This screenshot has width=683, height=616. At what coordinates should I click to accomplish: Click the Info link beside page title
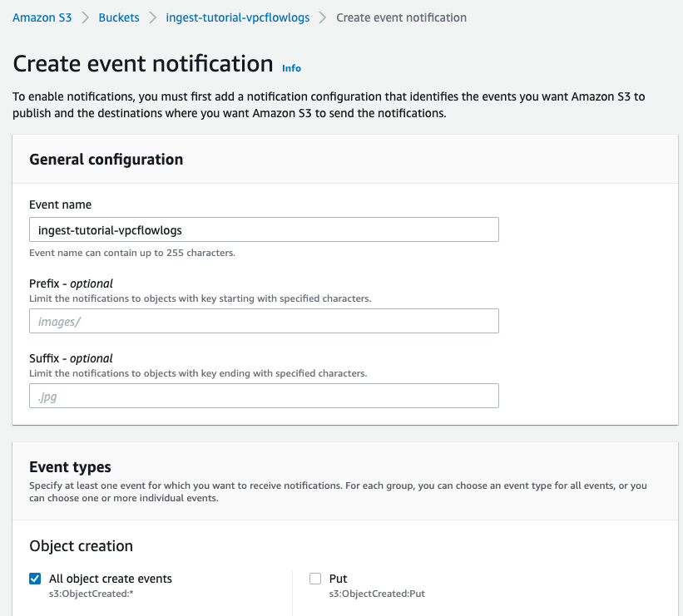click(291, 68)
